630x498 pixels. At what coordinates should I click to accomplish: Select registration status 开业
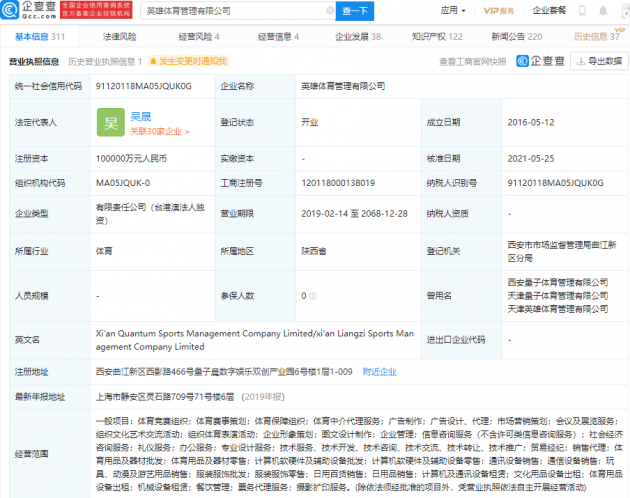click(309, 123)
